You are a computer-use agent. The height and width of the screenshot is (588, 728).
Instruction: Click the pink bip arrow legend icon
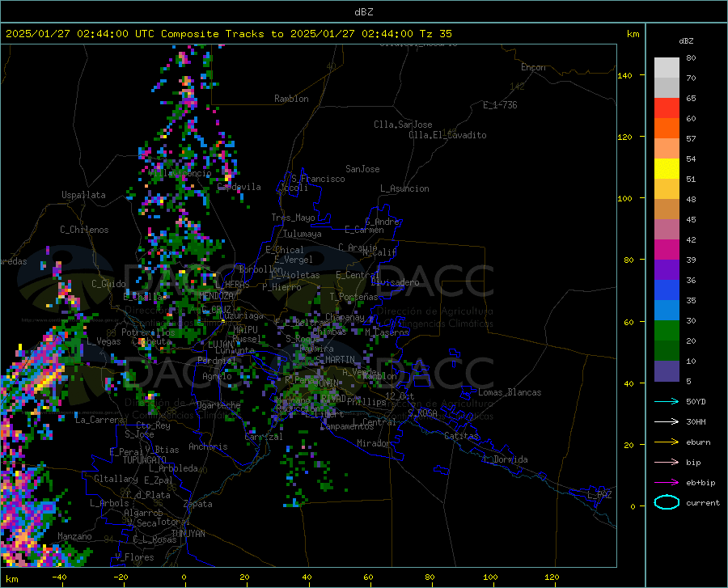pyautogui.click(x=667, y=463)
